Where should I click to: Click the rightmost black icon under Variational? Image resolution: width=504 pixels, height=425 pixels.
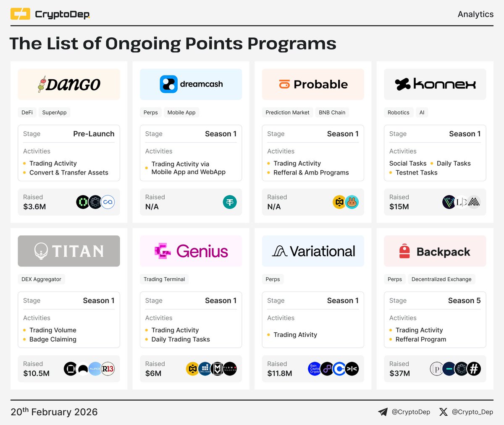[x=352, y=369]
